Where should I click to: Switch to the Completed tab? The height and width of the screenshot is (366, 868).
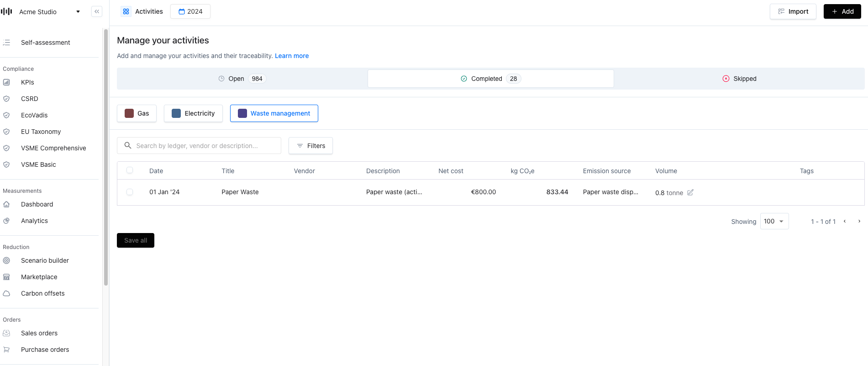coord(491,79)
